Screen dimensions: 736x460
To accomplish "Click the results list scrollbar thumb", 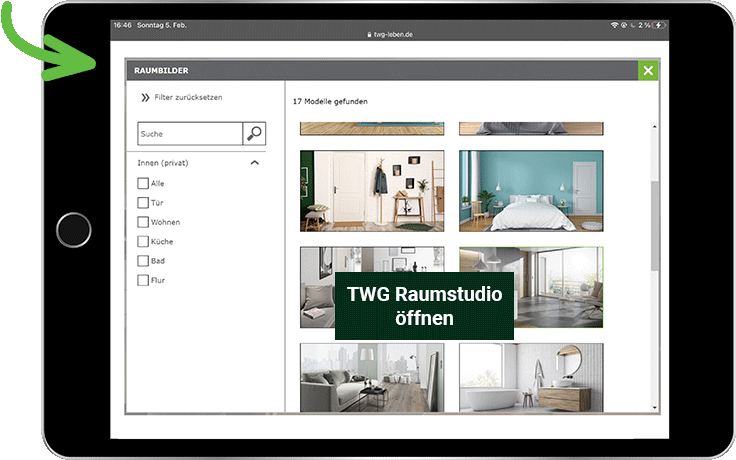I will click(x=654, y=225).
